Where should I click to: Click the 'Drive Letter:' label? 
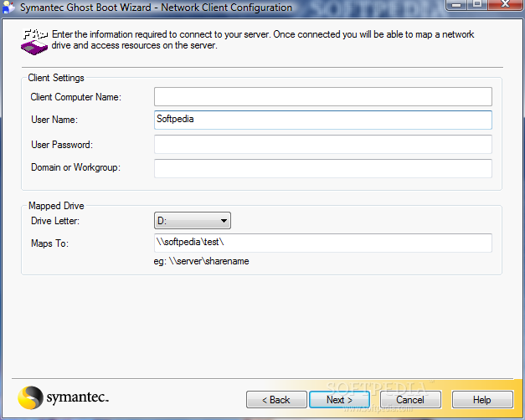tap(55, 221)
